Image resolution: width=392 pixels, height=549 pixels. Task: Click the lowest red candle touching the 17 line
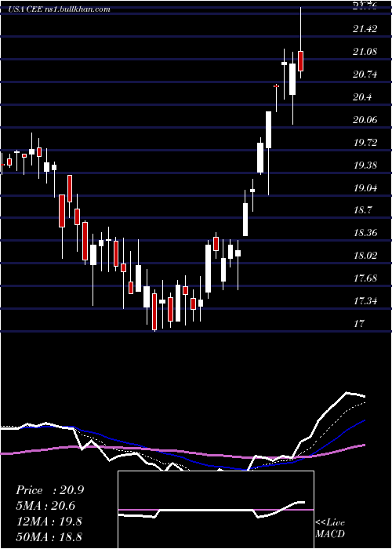154,310
